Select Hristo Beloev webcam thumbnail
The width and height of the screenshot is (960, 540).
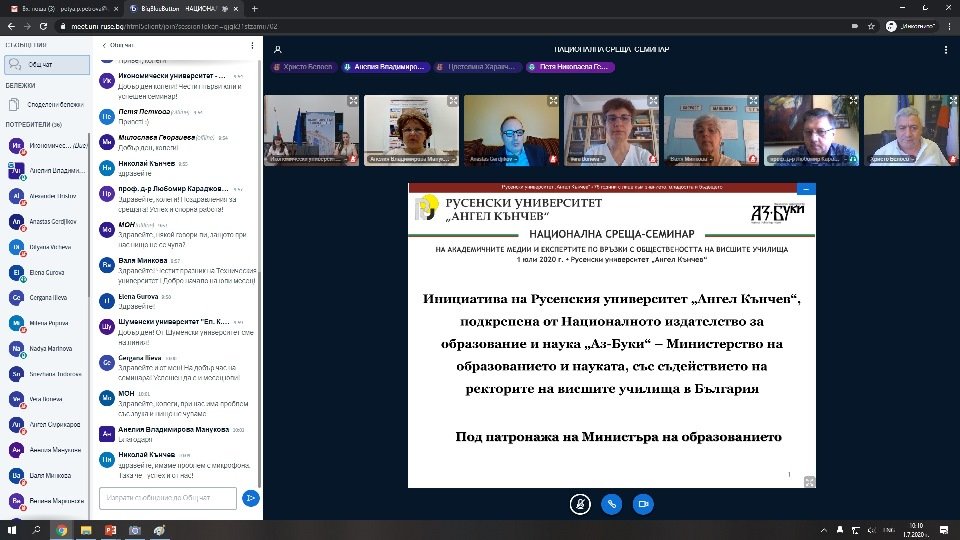tap(911, 130)
